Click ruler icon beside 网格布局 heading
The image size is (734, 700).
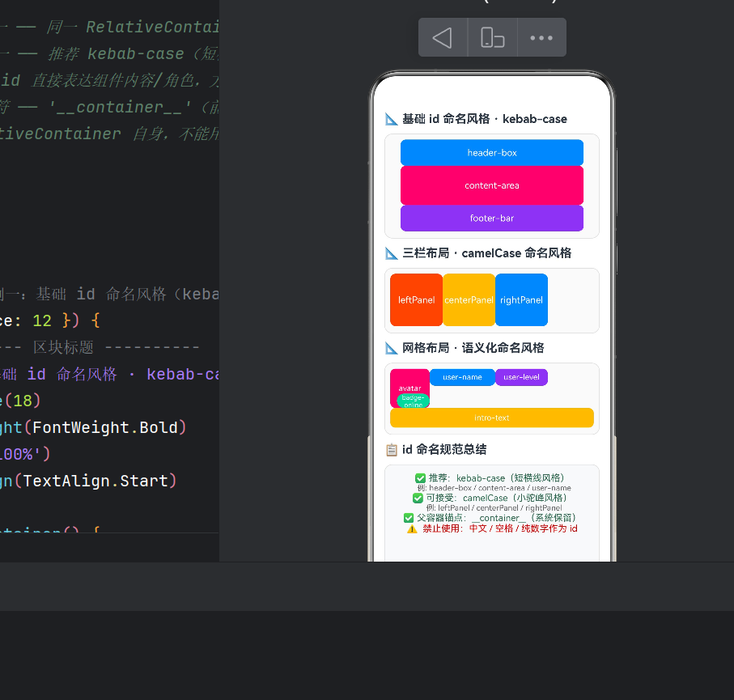tap(392, 348)
